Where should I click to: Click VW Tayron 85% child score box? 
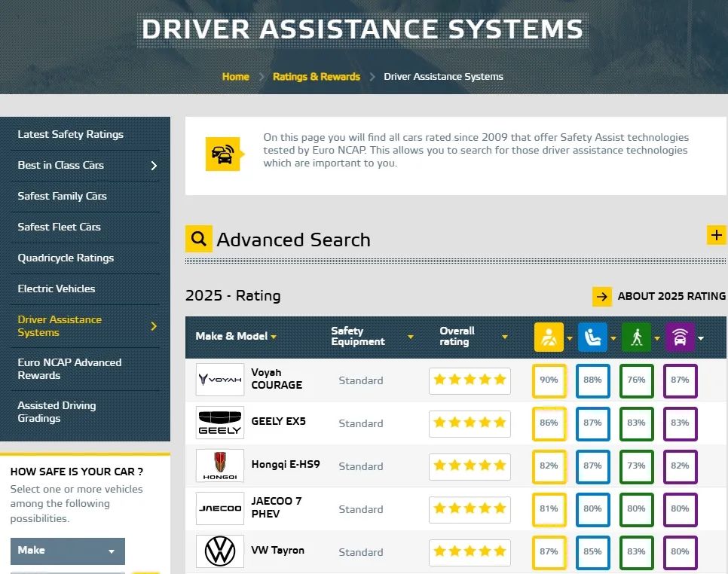(593, 553)
